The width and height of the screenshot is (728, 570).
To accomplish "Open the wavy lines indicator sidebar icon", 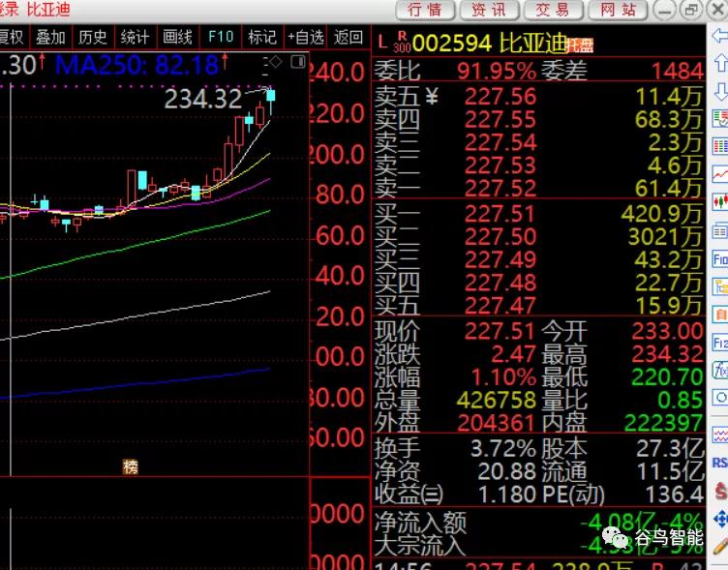I will [x=720, y=435].
